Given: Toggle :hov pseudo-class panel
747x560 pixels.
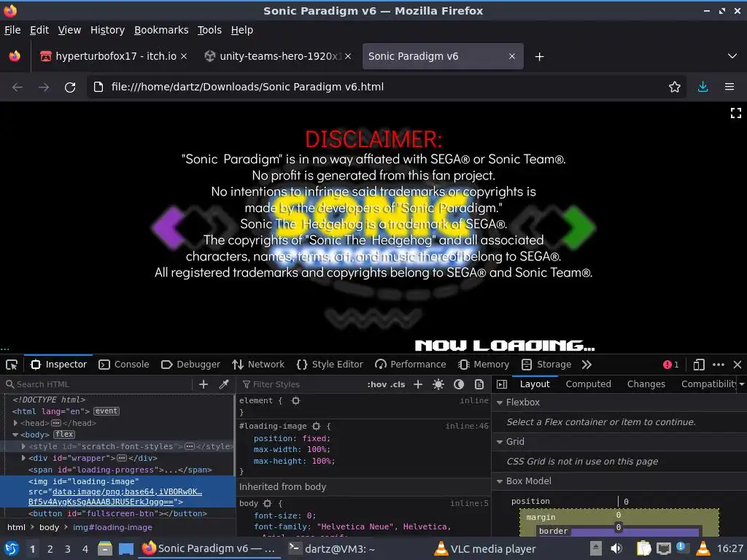Looking at the screenshot, I should pyautogui.click(x=377, y=384).
